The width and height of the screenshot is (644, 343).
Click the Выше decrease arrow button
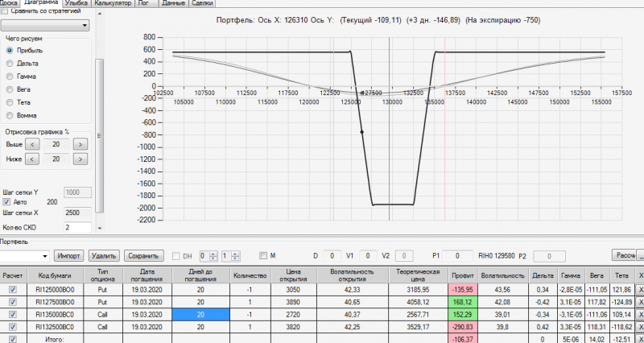pyautogui.click(x=33, y=145)
